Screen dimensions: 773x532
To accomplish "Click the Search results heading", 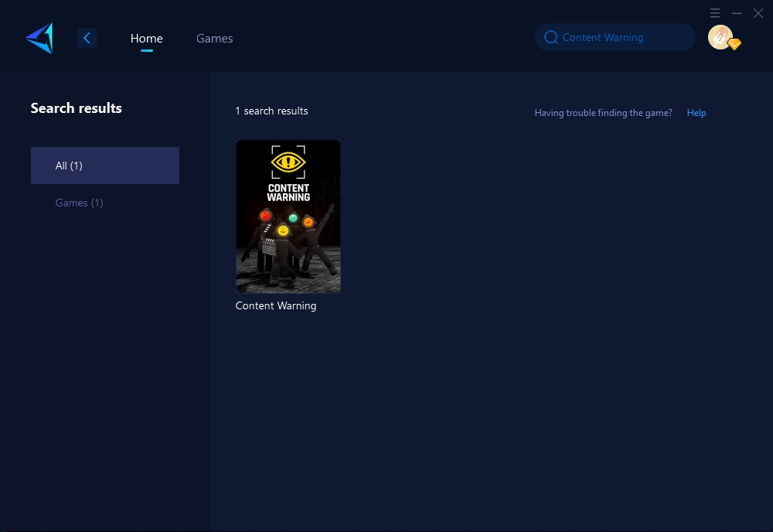I will [x=77, y=108].
